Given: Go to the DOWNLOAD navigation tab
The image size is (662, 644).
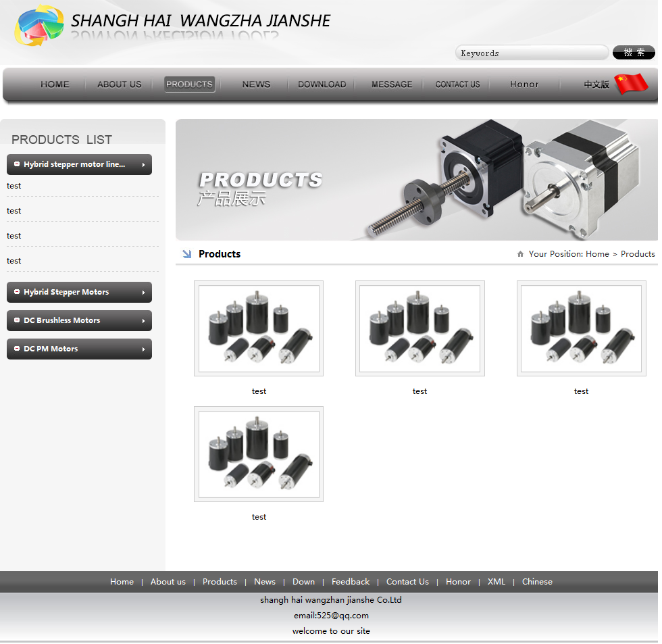Looking at the screenshot, I should tap(322, 84).
